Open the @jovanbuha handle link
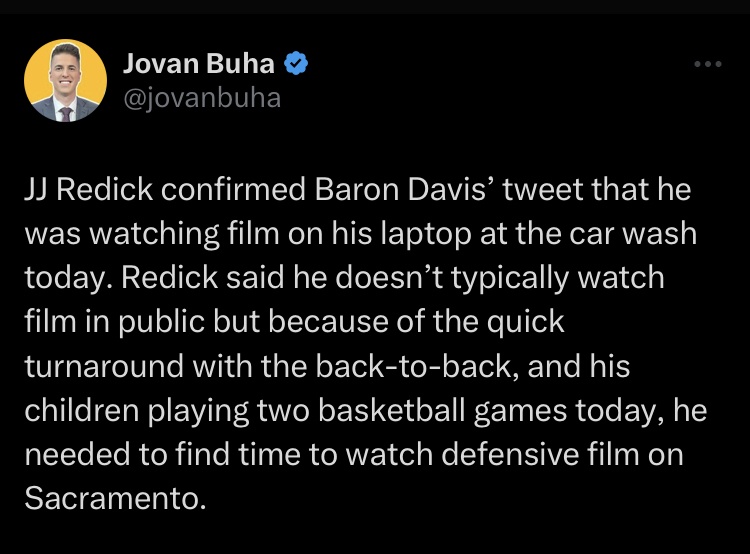The image size is (750, 554). tap(202, 98)
